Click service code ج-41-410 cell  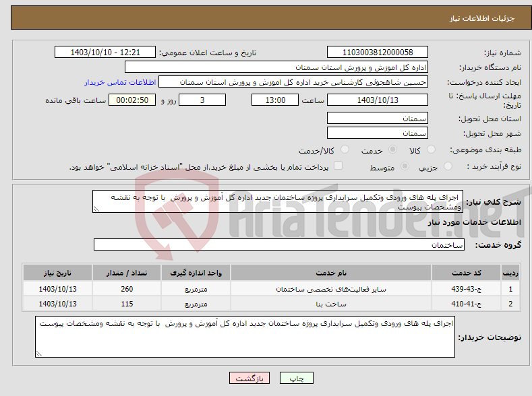click(466, 304)
